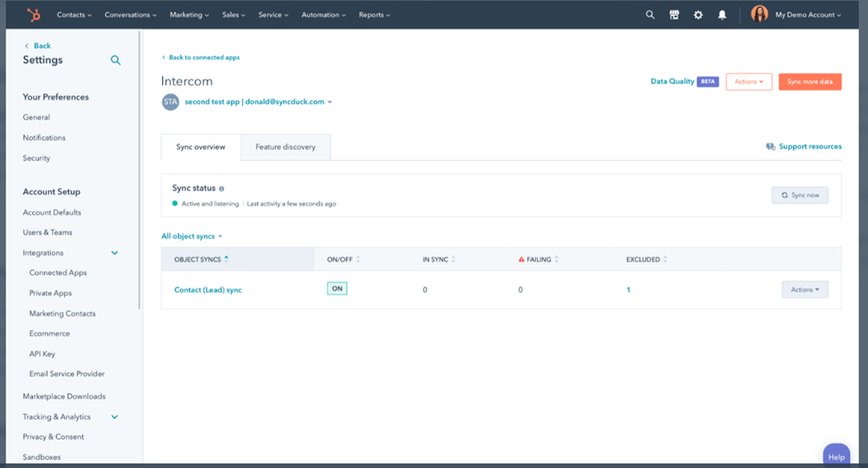Open the Support resources link
Screen dimensions: 868x468
click(x=810, y=147)
